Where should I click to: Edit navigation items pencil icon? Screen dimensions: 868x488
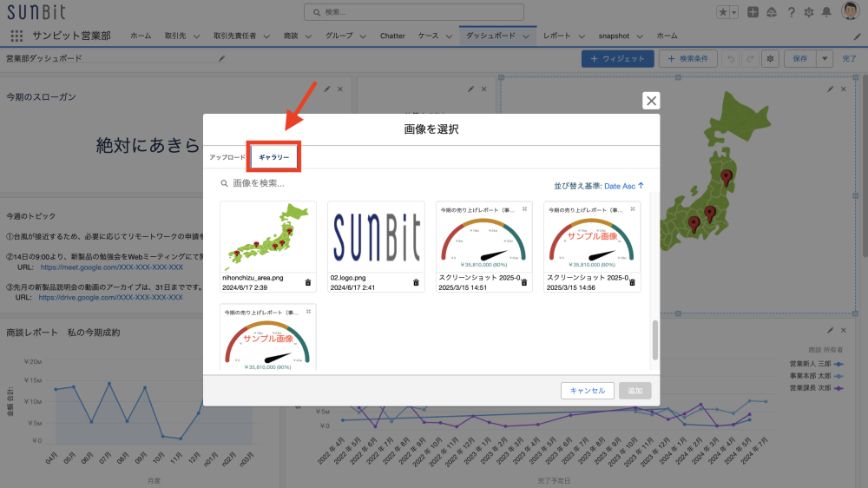click(x=857, y=36)
